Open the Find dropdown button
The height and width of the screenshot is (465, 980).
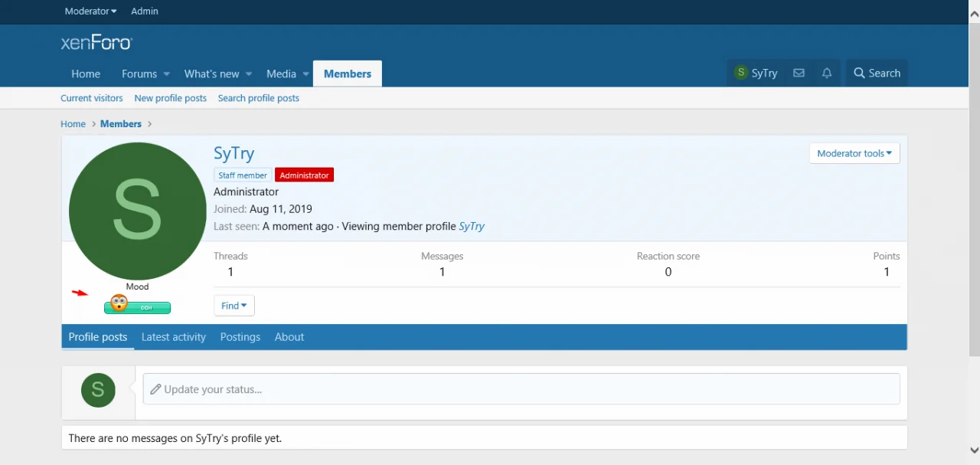[x=234, y=306]
